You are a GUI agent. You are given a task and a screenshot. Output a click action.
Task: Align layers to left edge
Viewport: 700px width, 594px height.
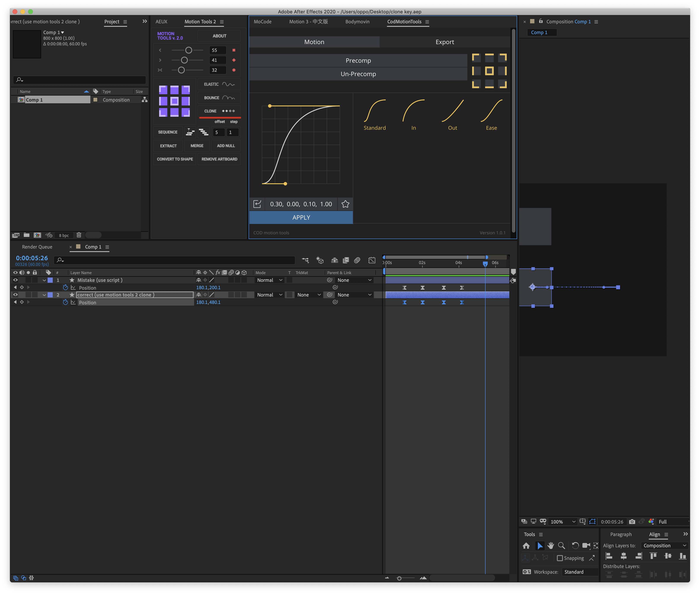(609, 556)
